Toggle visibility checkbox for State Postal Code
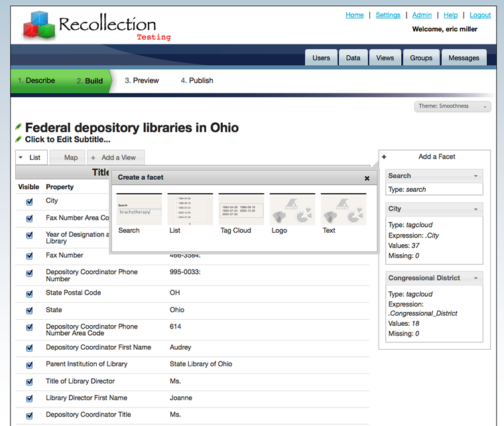Viewport: 504px width, 426px height. [29, 294]
